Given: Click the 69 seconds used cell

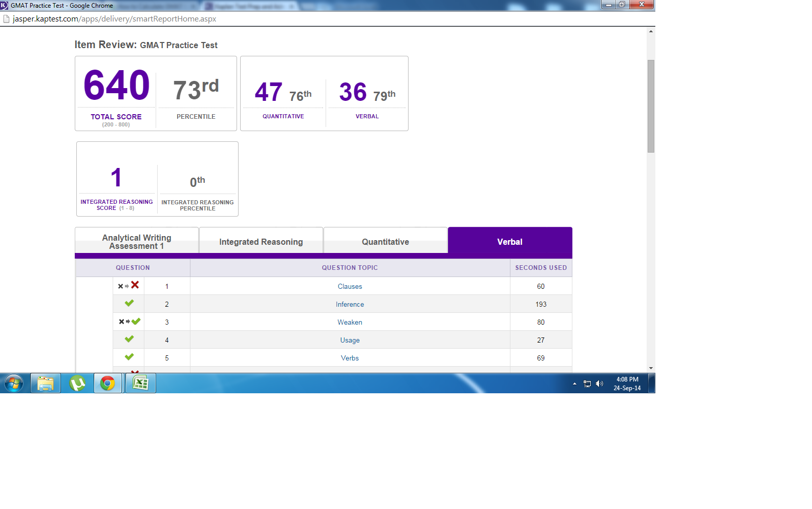Looking at the screenshot, I should (541, 358).
